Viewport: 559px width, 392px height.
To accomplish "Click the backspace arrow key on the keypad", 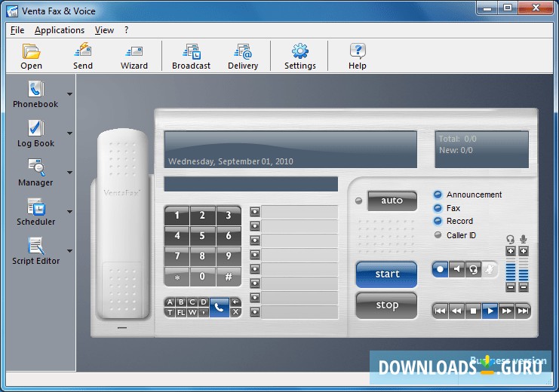I will click(x=235, y=302).
